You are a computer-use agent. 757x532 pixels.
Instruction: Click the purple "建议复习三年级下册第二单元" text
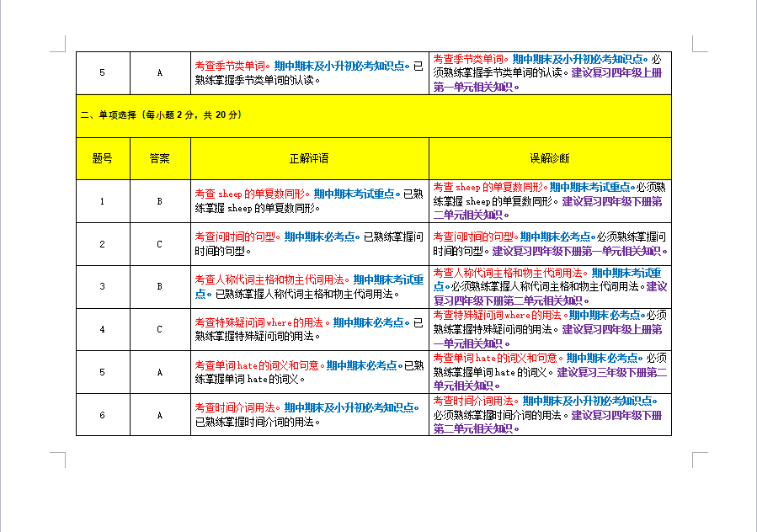pyautogui.click(x=612, y=372)
